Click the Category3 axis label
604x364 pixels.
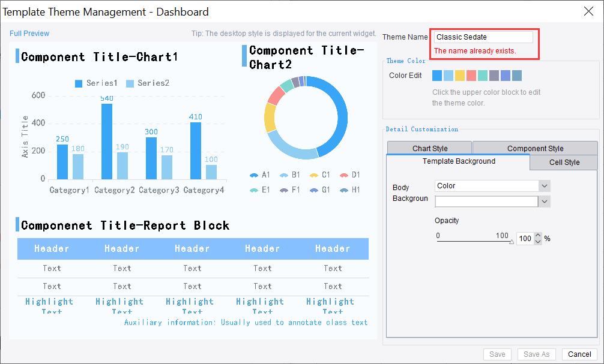click(159, 190)
